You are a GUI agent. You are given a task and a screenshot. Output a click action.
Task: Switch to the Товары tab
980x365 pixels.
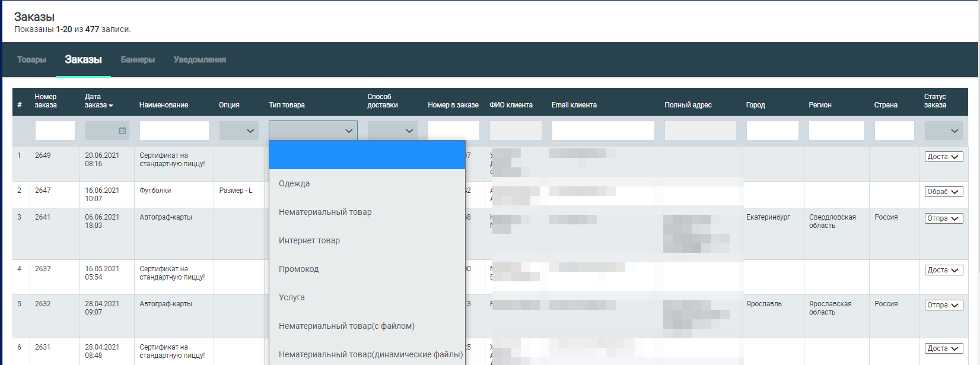[x=31, y=60]
